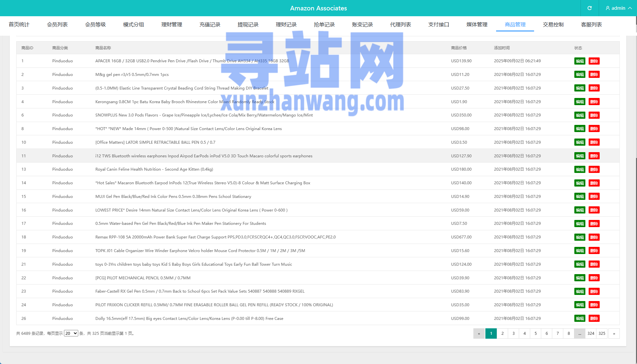The image size is (637, 364).
Task: Click timestamp 2025年09月02日 06:21:49
Action: pyautogui.click(x=517, y=61)
